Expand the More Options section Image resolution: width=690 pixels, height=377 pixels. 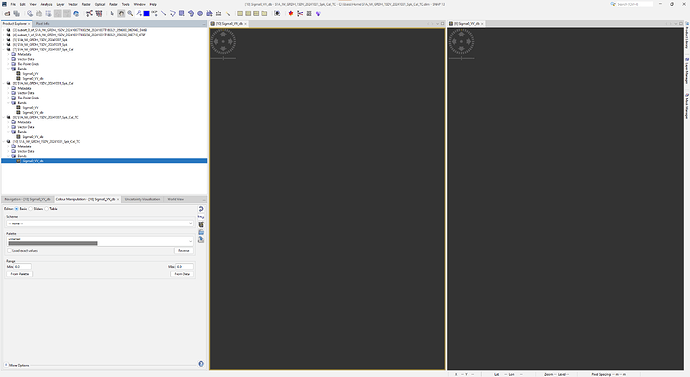point(6,365)
